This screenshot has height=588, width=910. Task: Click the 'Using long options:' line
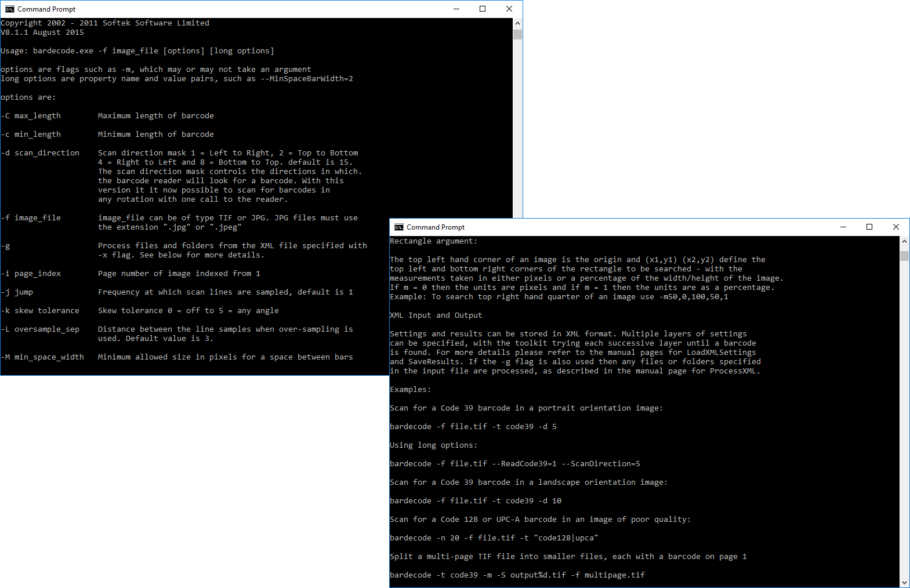434,445
